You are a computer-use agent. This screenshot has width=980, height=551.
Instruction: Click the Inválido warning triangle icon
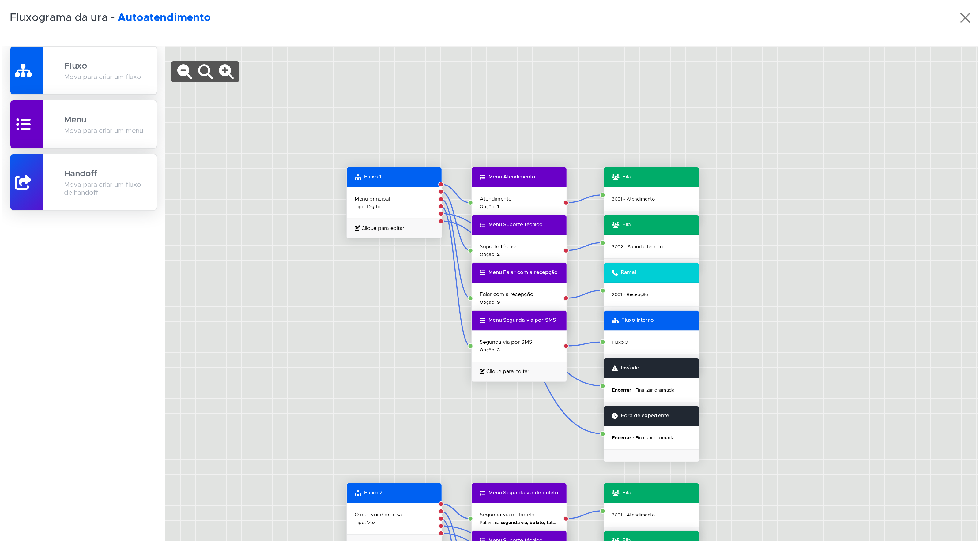tap(615, 368)
